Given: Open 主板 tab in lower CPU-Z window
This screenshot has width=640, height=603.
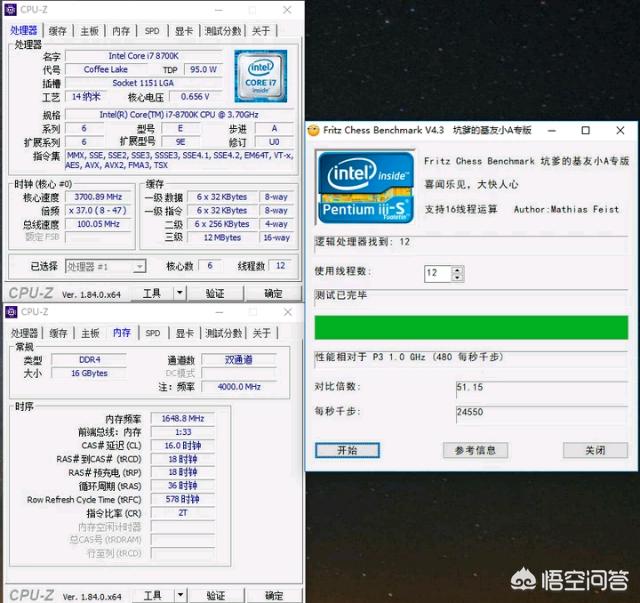Looking at the screenshot, I should click(90, 333).
